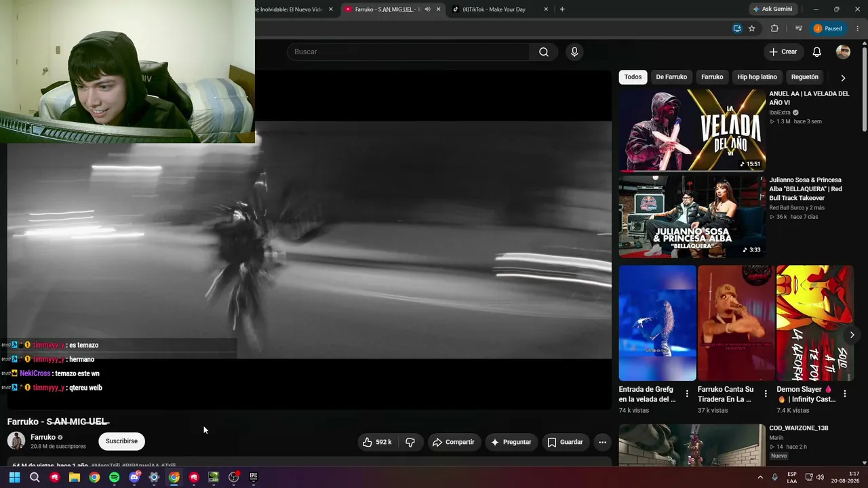The height and width of the screenshot is (488, 868).
Task: Mute the Farruko tab audio
Action: pos(427,9)
